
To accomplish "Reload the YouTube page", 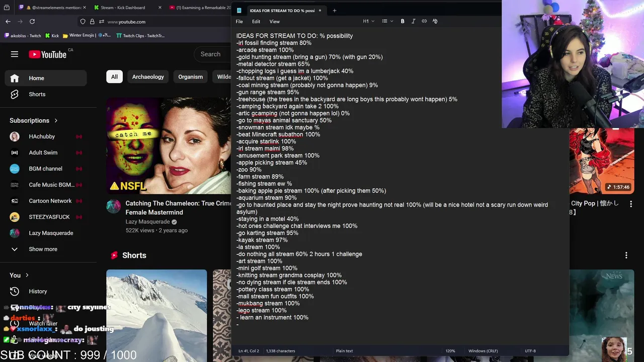I will tap(32, 22).
